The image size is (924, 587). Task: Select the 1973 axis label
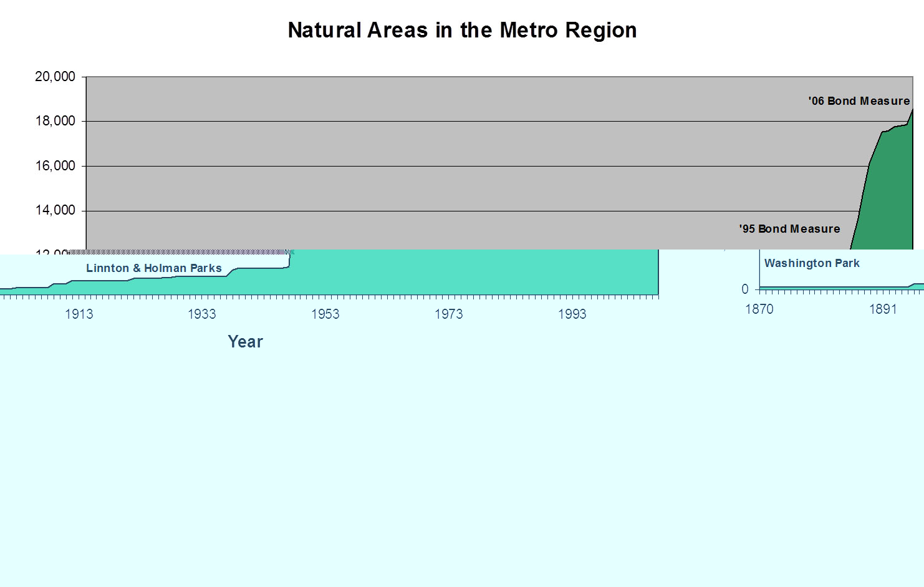[449, 314]
